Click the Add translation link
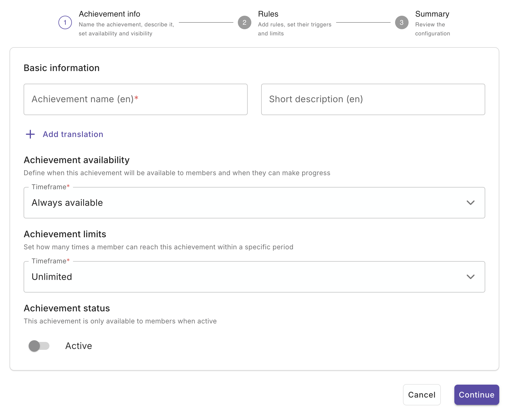The image size is (515, 420). pos(73,134)
